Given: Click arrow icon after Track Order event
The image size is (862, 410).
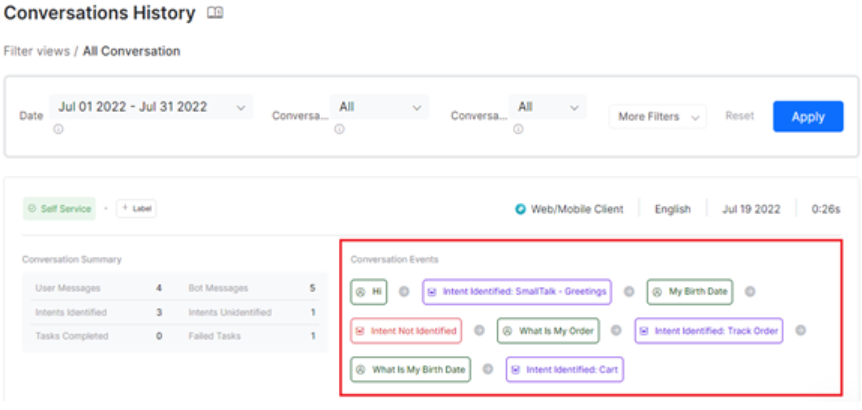Looking at the screenshot, I should tap(800, 330).
